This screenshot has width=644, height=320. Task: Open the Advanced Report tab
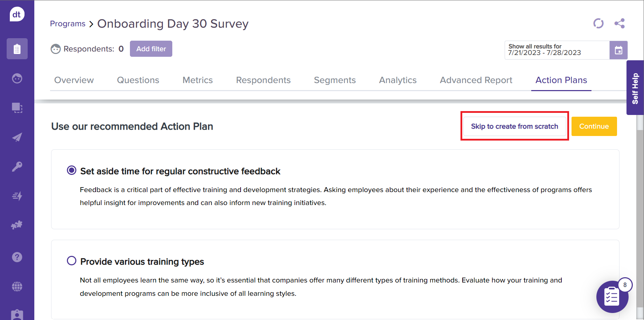tap(476, 80)
